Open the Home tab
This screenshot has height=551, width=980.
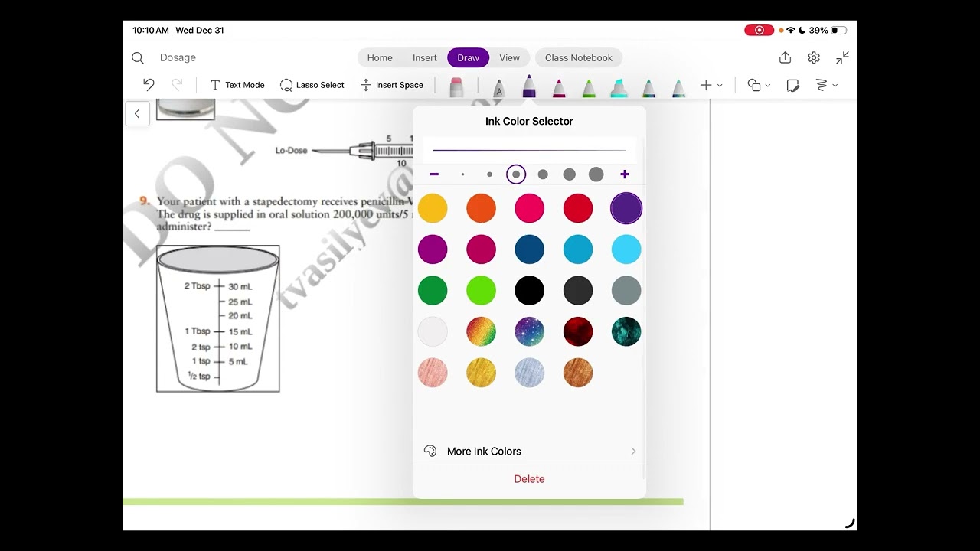click(380, 57)
